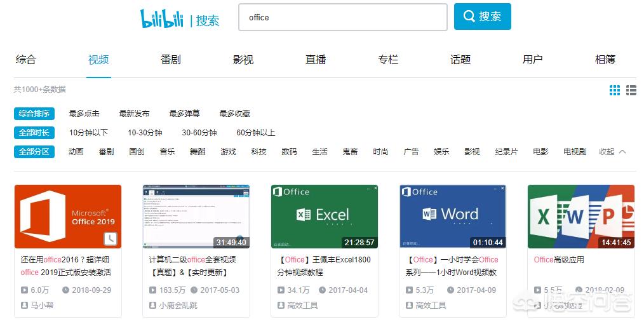Viewport: 644px width, 324px height.
Task: Visit 高效工具 under the Excel video
Action: point(303,305)
